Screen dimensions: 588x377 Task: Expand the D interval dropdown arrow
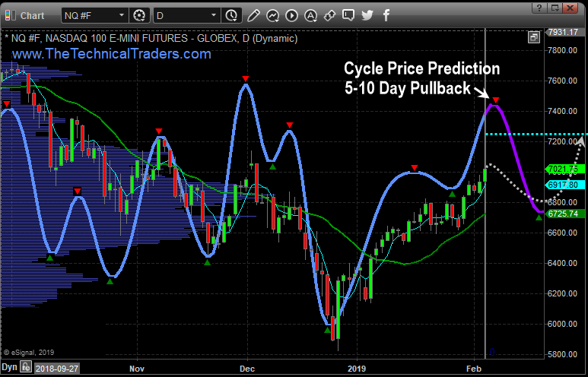coord(214,15)
